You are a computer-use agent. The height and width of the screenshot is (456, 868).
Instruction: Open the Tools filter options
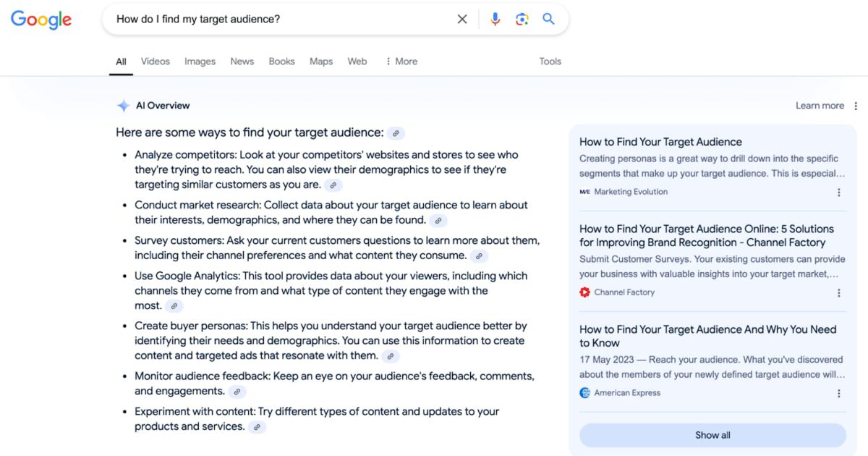coord(550,62)
